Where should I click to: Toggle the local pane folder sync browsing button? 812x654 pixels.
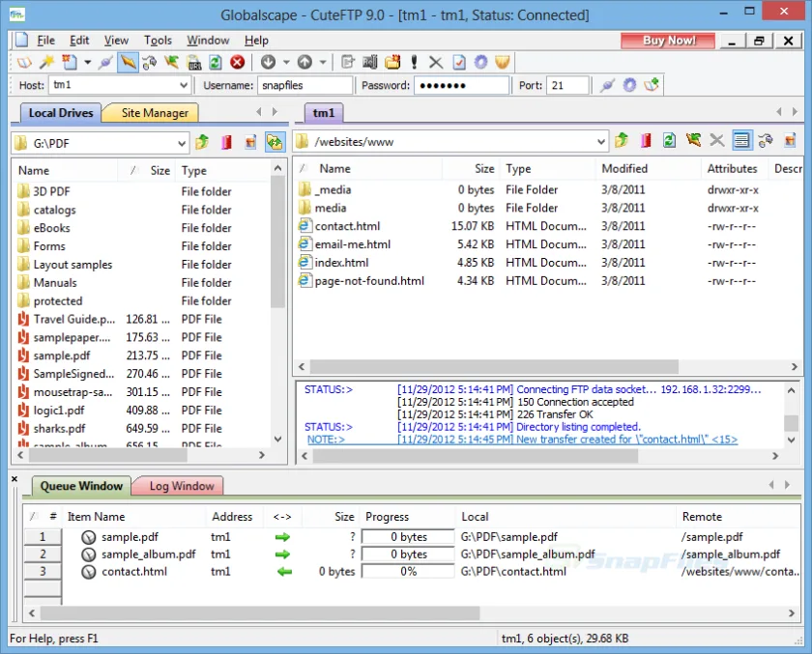click(x=275, y=142)
